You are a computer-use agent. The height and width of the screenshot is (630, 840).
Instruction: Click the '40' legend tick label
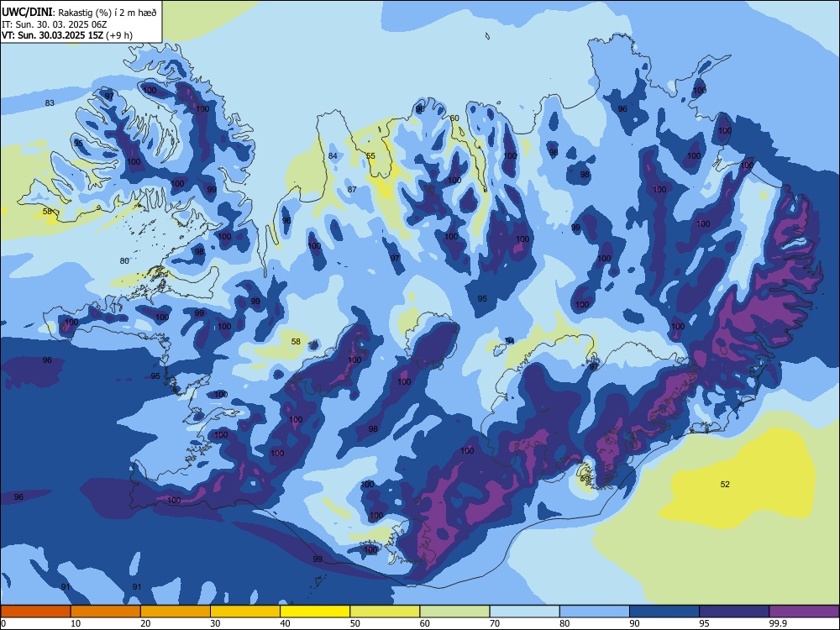(285, 623)
